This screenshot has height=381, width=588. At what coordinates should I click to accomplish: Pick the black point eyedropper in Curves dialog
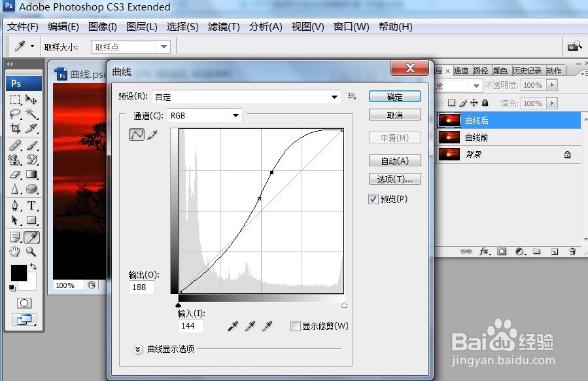coord(232,325)
